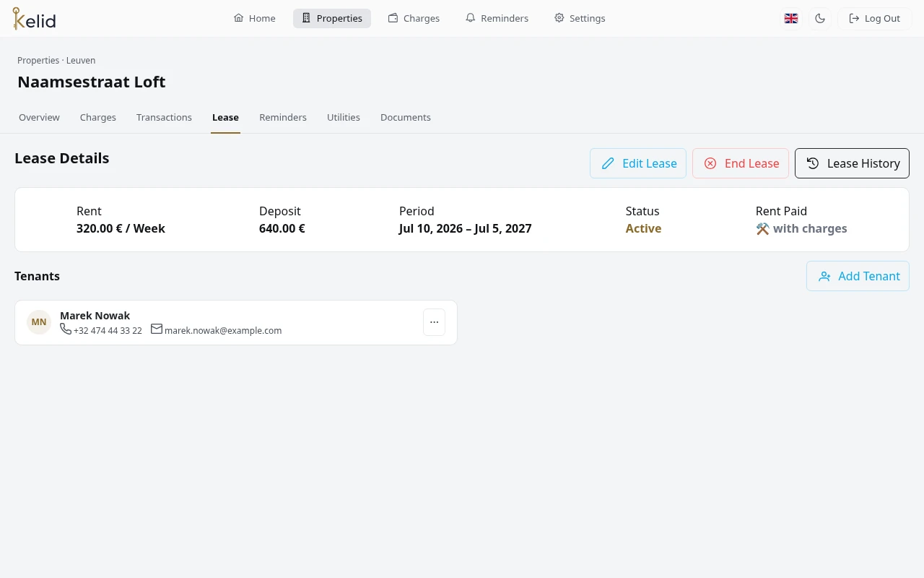
Task: Click the bell icon for Reminders
Action: point(471,18)
